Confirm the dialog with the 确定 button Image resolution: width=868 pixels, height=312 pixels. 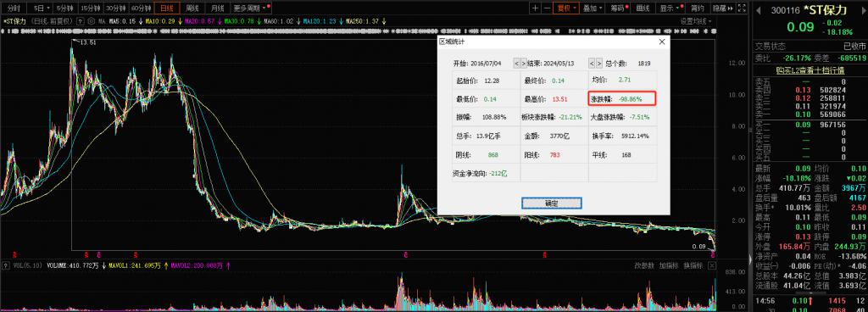(x=551, y=203)
